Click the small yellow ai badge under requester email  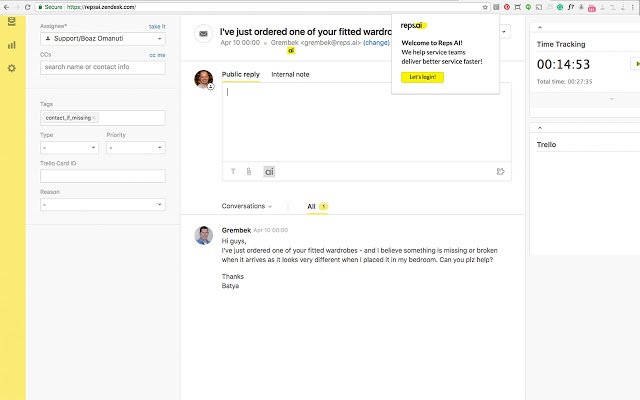291,51
